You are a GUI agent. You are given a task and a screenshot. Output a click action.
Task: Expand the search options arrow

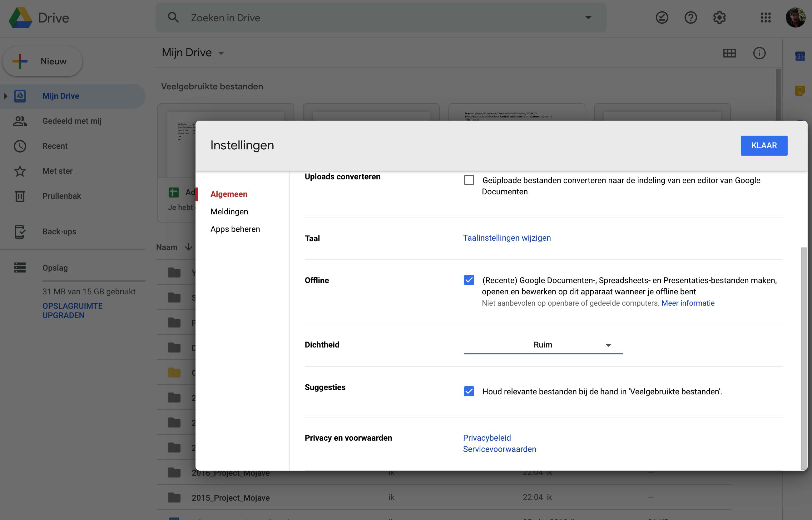[x=588, y=17]
